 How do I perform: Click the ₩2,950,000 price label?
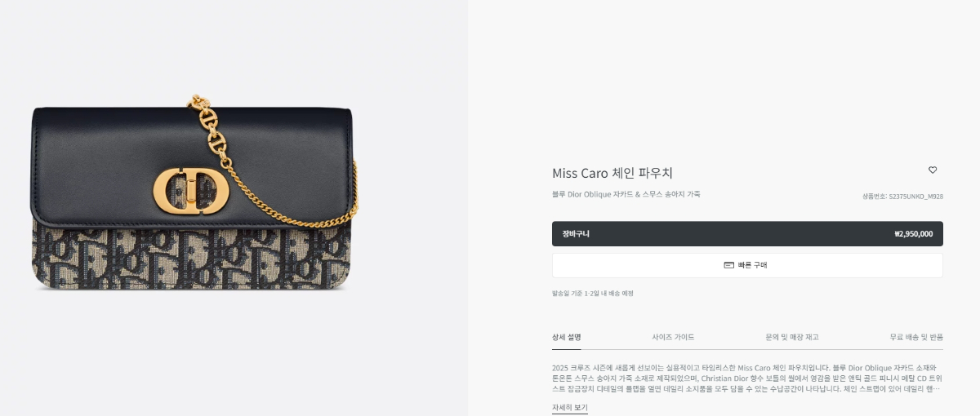point(913,234)
